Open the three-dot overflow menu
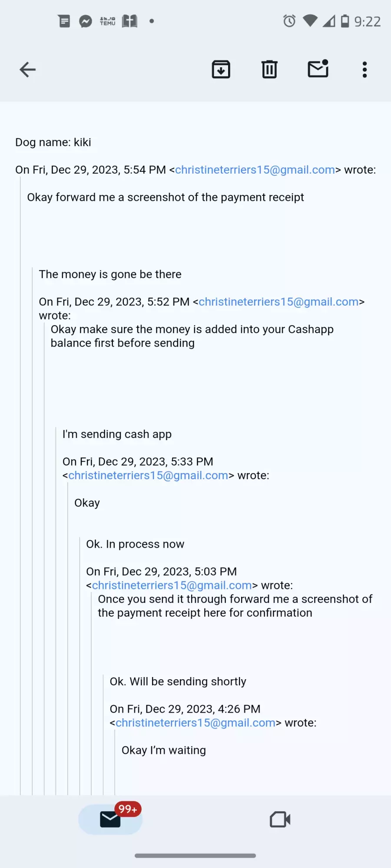Viewport: 391px width, 868px height. point(364,69)
